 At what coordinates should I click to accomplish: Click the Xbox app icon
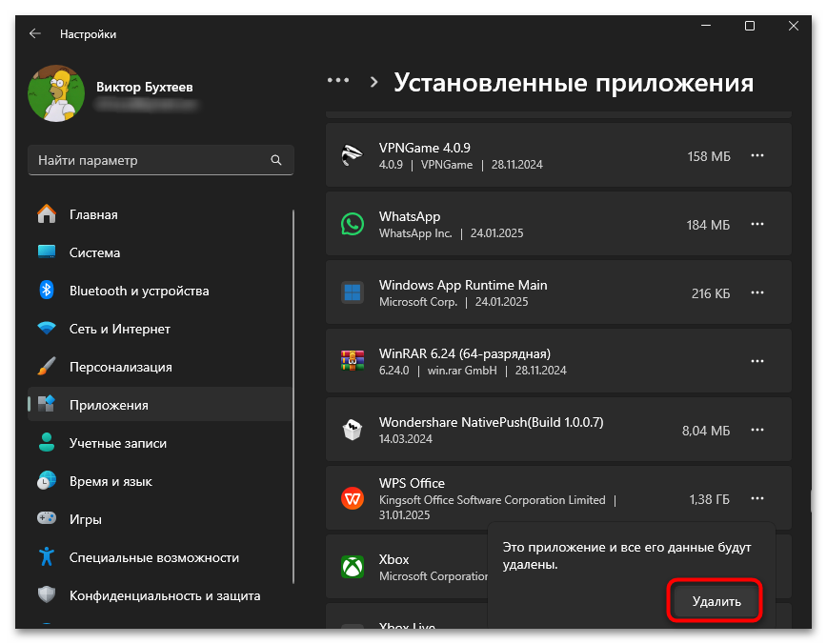pos(352,566)
